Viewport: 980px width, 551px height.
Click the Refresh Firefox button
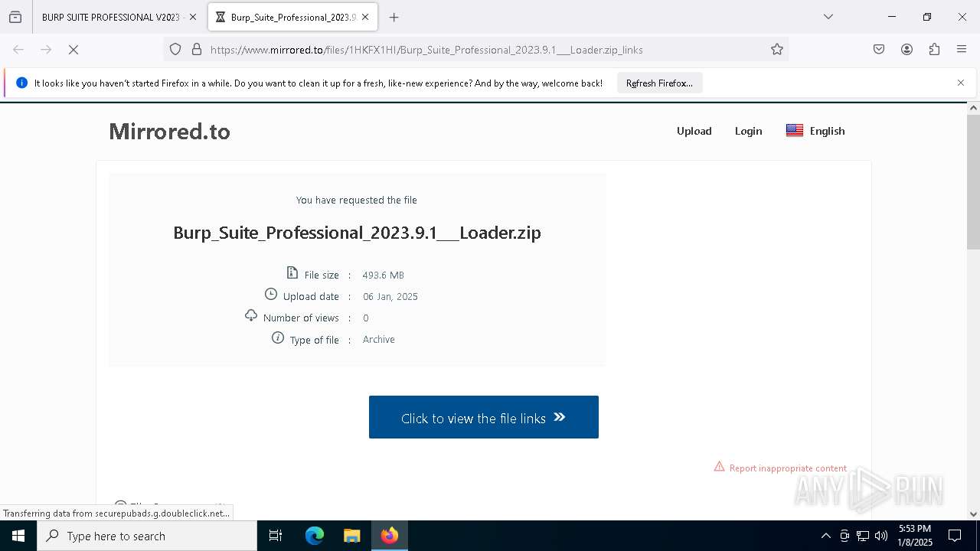659,83
